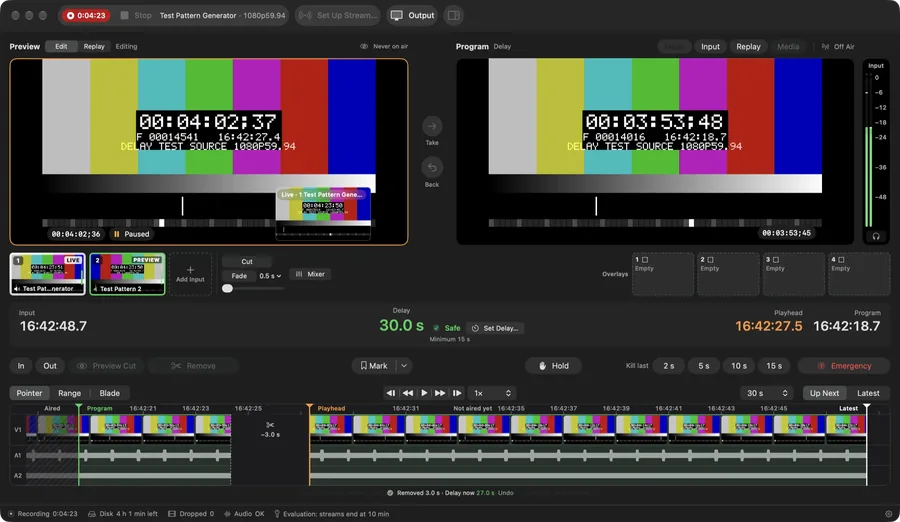Undo the 3.0 s removal
The width and height of the screenshot is (900, 522).
click(506, 493)
